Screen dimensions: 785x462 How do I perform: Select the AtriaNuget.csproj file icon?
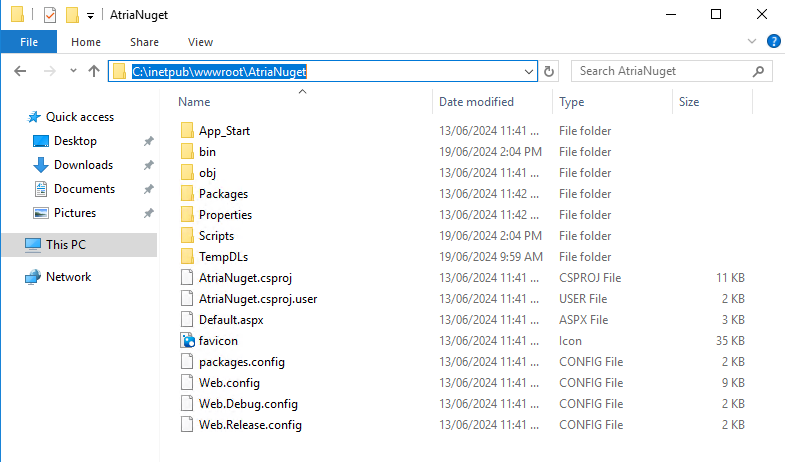click(x=187, y=277)
